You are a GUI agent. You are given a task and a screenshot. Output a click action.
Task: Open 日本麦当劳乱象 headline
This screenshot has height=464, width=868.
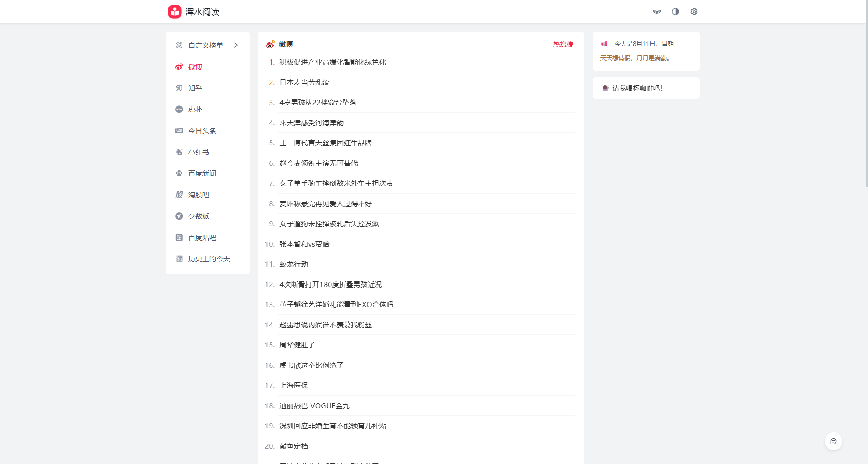tap(305, 82)
